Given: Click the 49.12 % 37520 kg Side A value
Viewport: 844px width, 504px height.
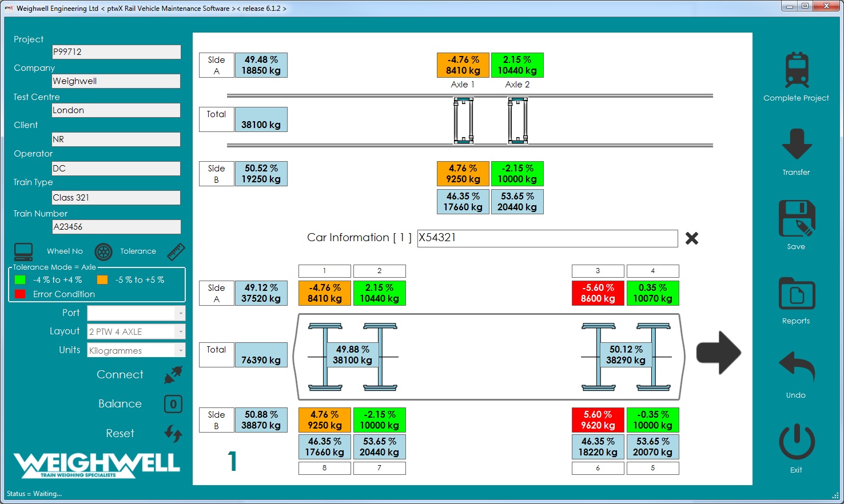Looking at the screenshot, I should 261,293.
